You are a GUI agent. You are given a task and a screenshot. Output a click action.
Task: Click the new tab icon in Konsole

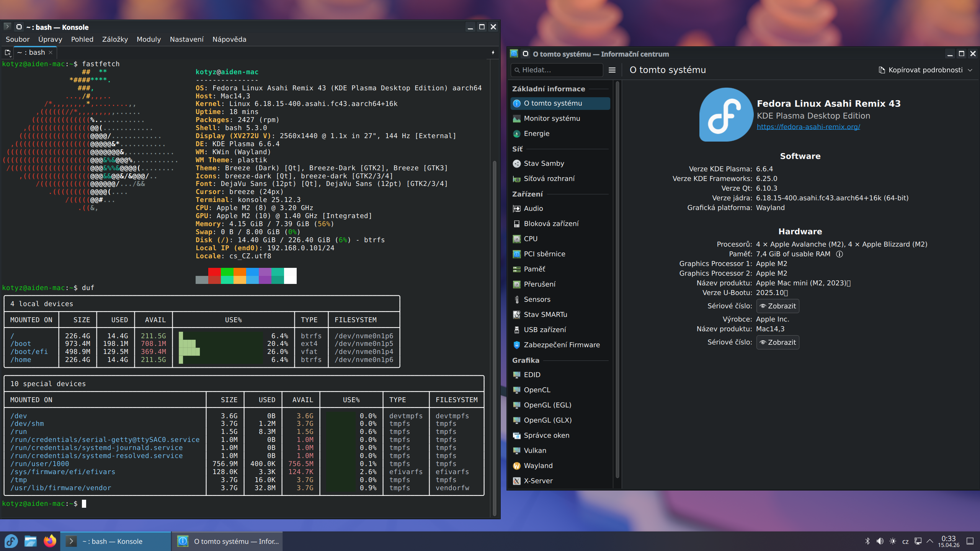point(8,52)
